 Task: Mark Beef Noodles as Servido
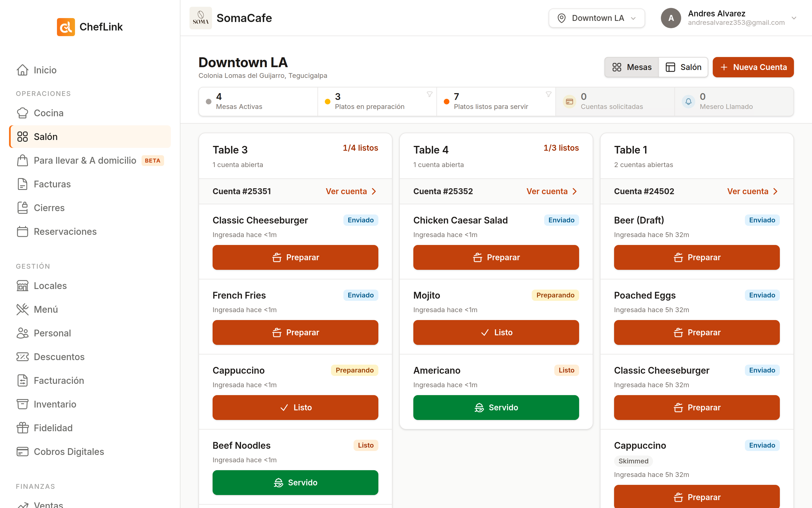(295, 483)
